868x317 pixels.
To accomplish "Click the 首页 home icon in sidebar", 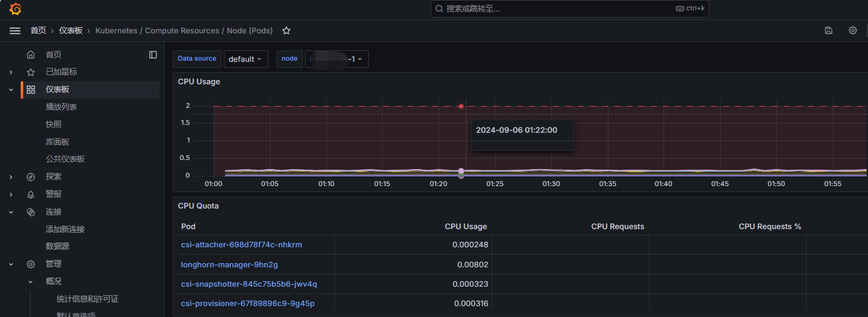I will 31,55.
